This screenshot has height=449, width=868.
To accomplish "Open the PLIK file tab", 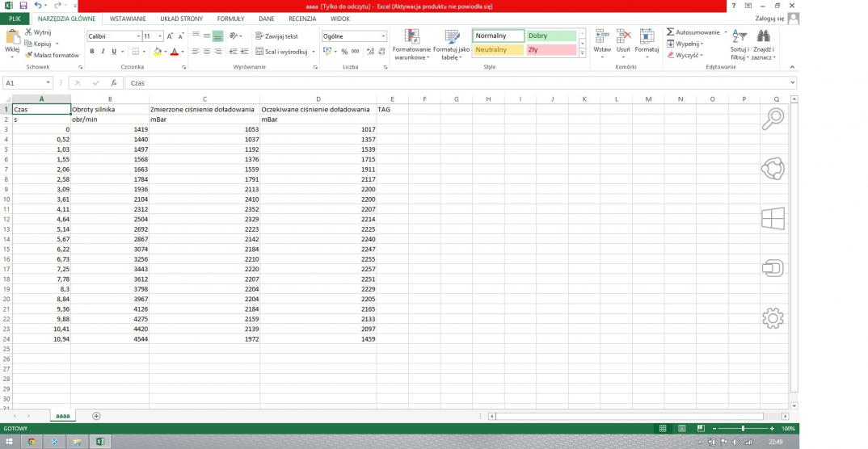I will pos(15,19).
